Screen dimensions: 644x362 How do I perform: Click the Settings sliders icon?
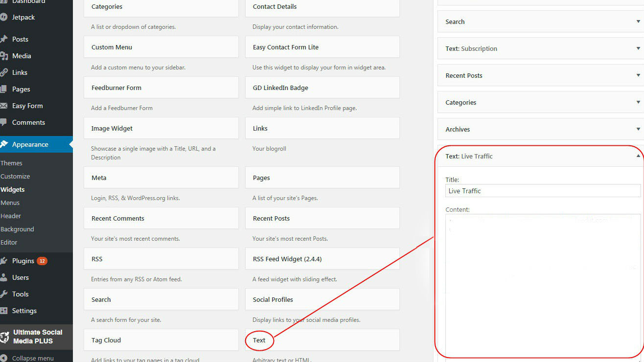tap(3, 311)
